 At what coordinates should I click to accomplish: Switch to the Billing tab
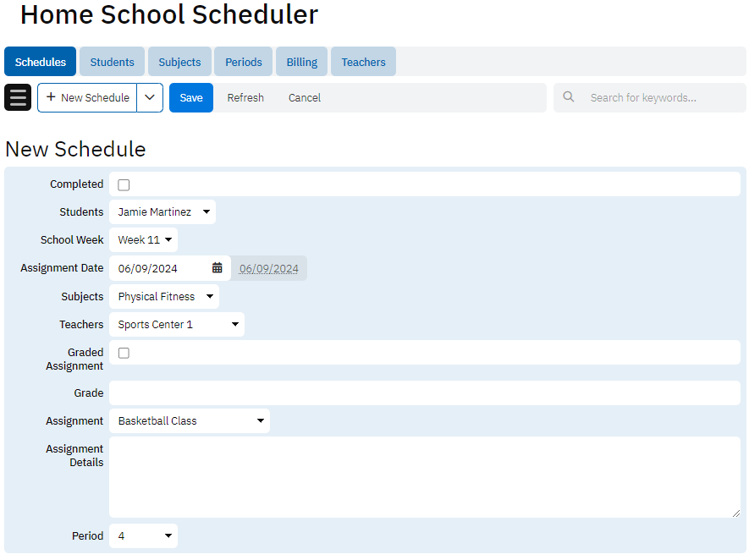(x=301, y=62)
